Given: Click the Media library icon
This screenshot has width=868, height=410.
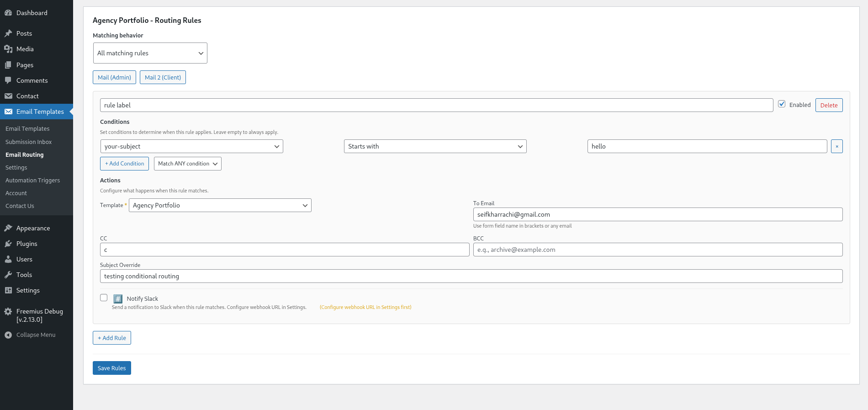Looking at the screenshot, I should [8, 49].
